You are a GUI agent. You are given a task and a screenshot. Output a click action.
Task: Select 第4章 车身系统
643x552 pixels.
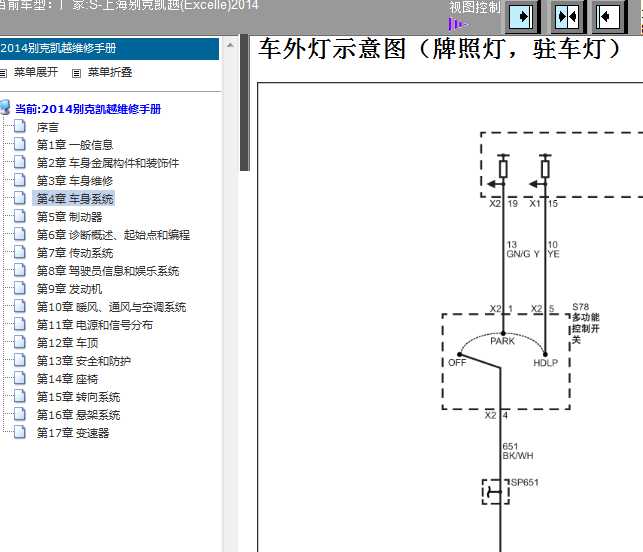click(74, 199)
